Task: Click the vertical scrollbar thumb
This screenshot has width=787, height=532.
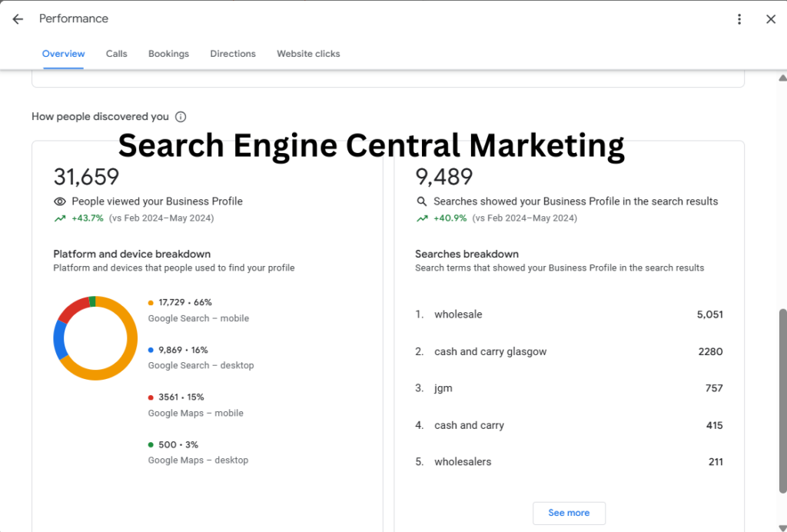Action: 783,401
